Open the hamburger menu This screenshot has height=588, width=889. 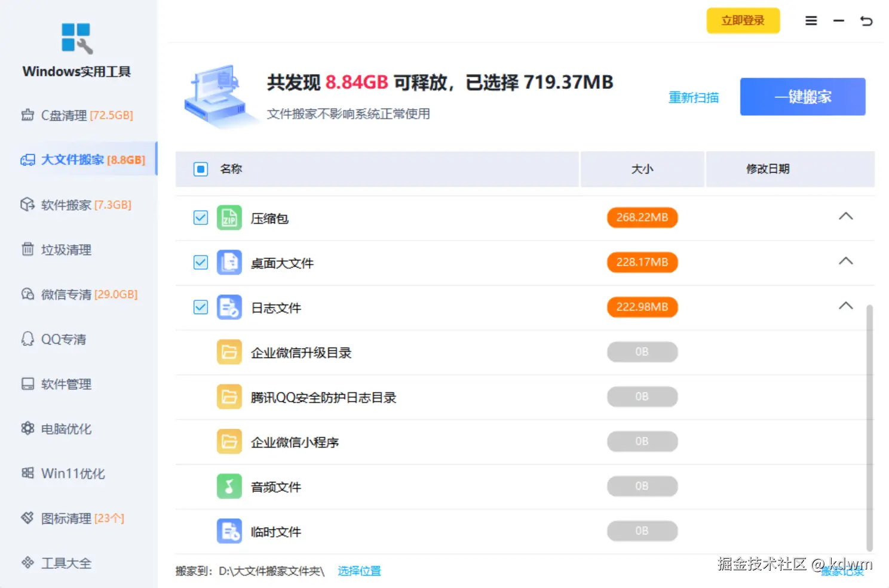(x=811, y=20)
